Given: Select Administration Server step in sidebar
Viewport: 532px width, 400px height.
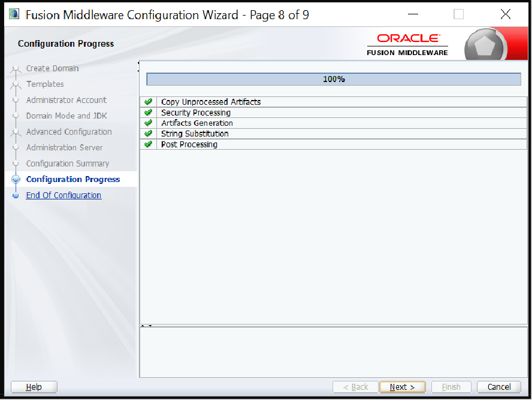Looking at the screenshot, I should [x=64, y=147].
